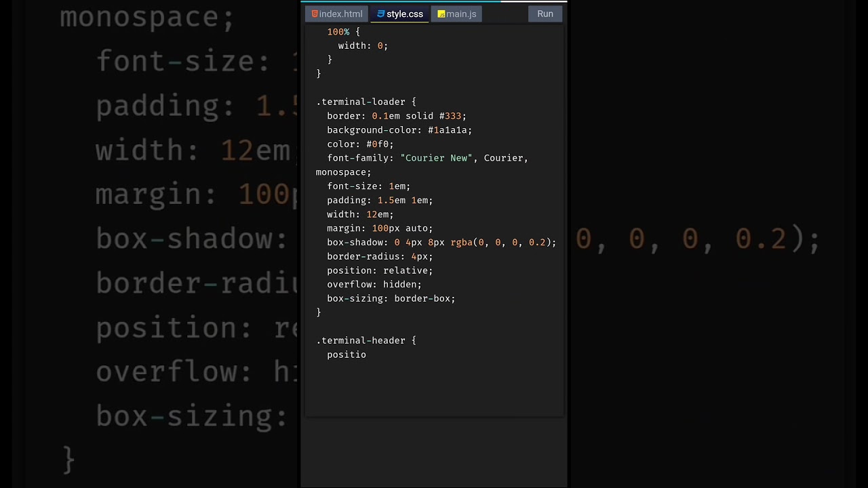Click the 'width: 0;' line

[363, 45]
